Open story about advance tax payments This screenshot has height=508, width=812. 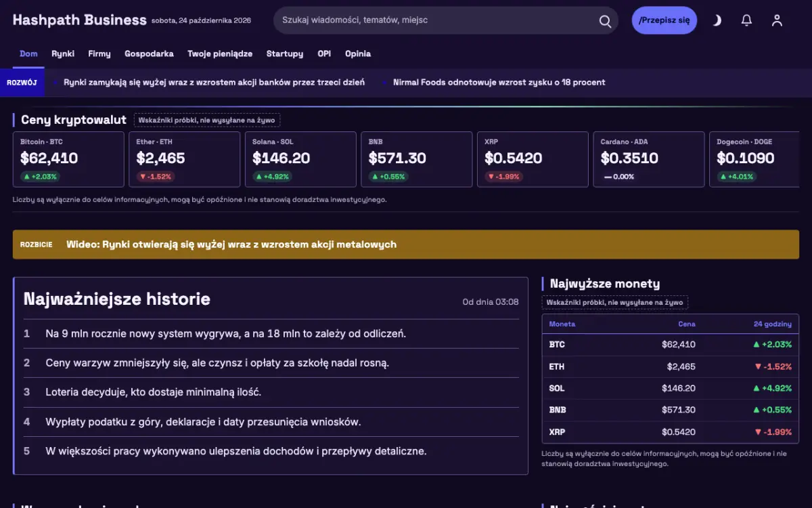203,422
